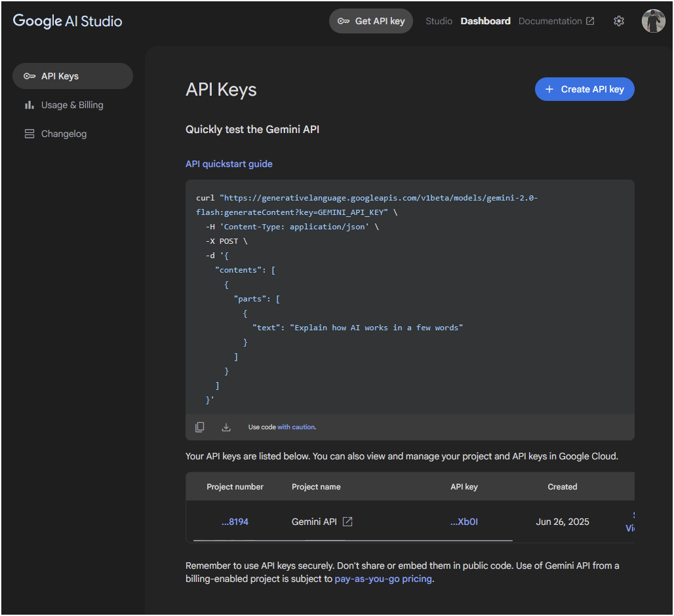Switch to the Dashboard tab
Screen dimensions: 674x616
tap(485, 21)
